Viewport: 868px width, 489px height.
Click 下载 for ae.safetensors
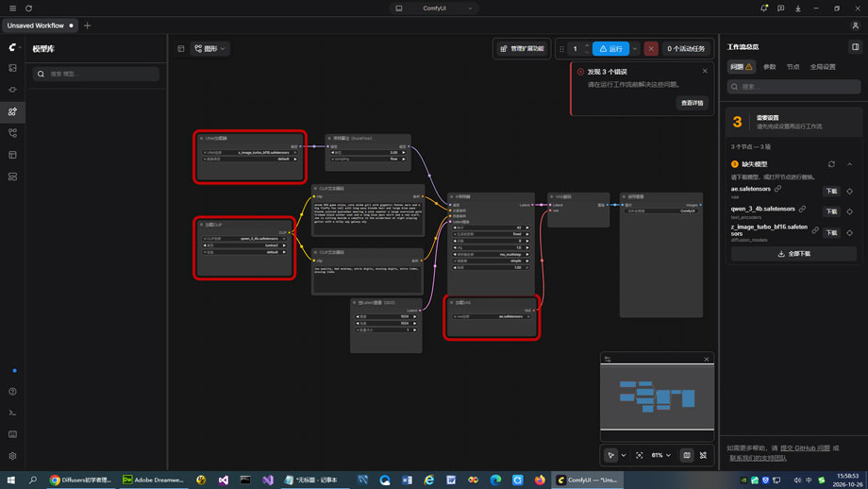pyautogui.click(x=831, y=191)
